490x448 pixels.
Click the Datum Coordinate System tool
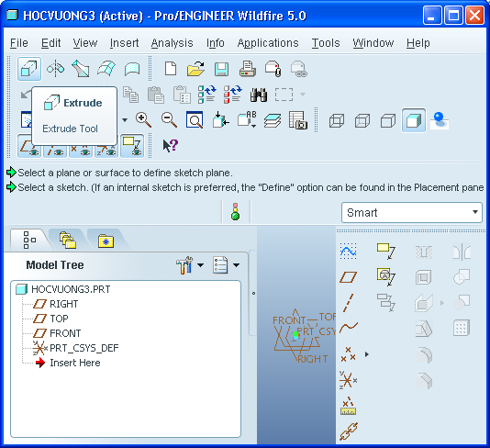click(348, 380)
